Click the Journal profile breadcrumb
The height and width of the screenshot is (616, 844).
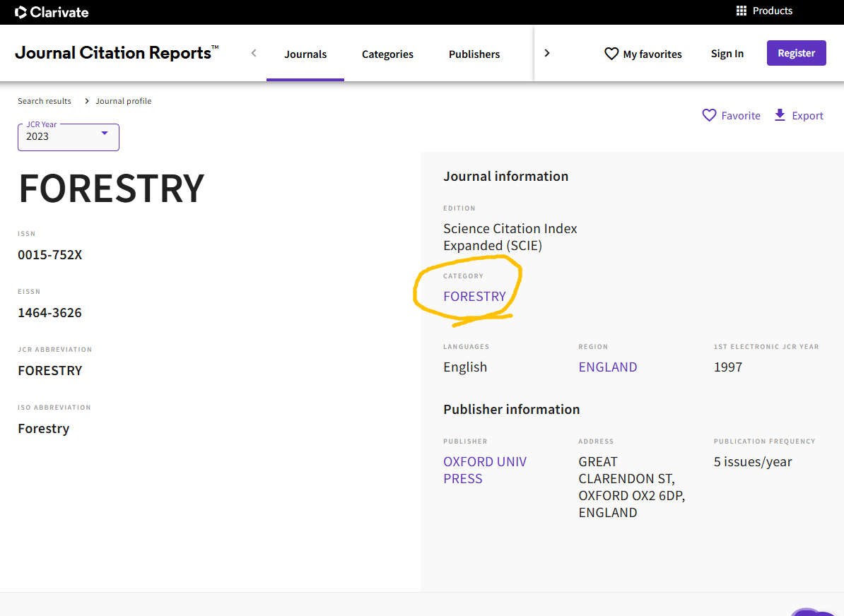point(123,101)
